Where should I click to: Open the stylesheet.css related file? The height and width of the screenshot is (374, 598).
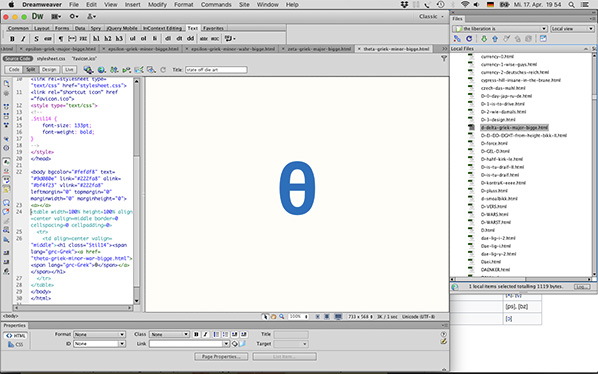(51, 59)
